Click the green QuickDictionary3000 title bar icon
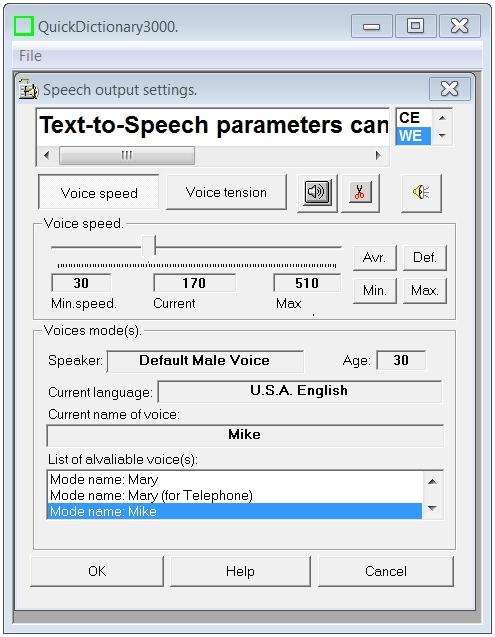The image size is (495, 637). [x=24, y=26]
